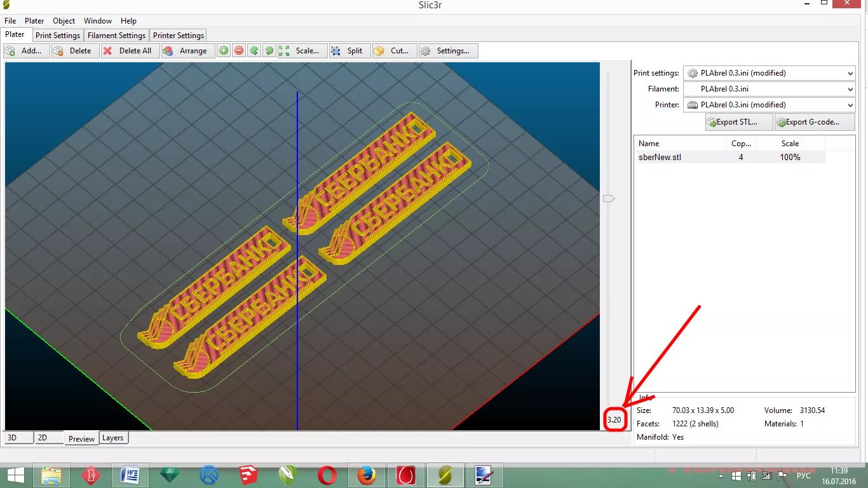This screenshot has height=488, width=868.
Task: Open the File menu
Action: point(10,21)
